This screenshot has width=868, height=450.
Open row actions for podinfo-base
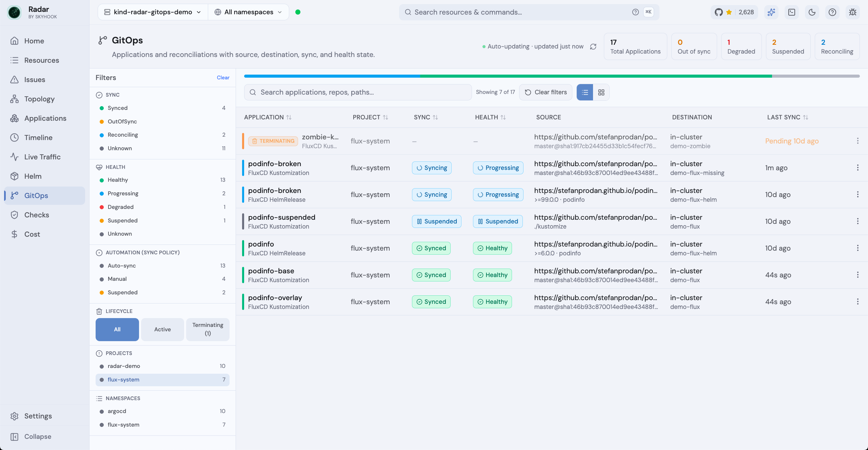tap(858, 275)
